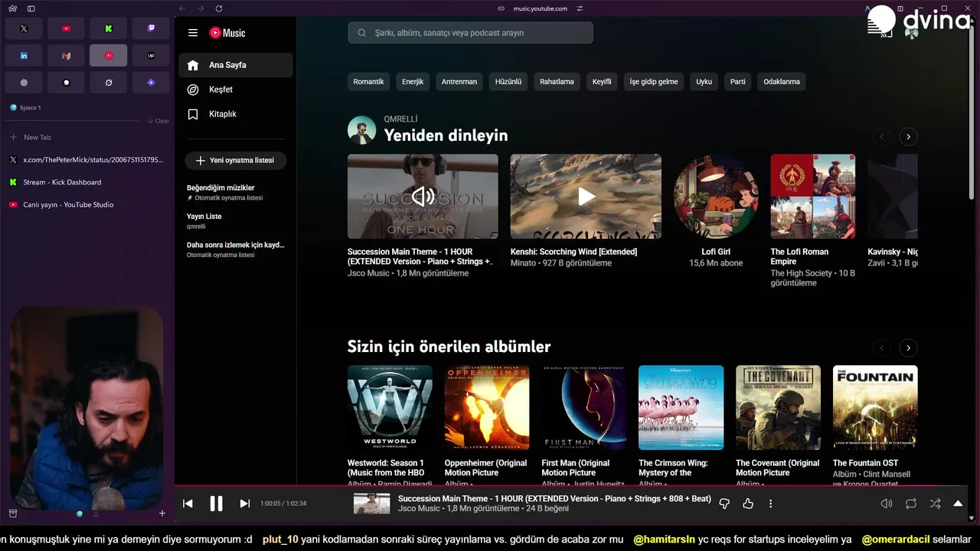Open the Kick pinned tab tile
The width and height of the screenshot is (980, 551).
click(x=109, y=28)
